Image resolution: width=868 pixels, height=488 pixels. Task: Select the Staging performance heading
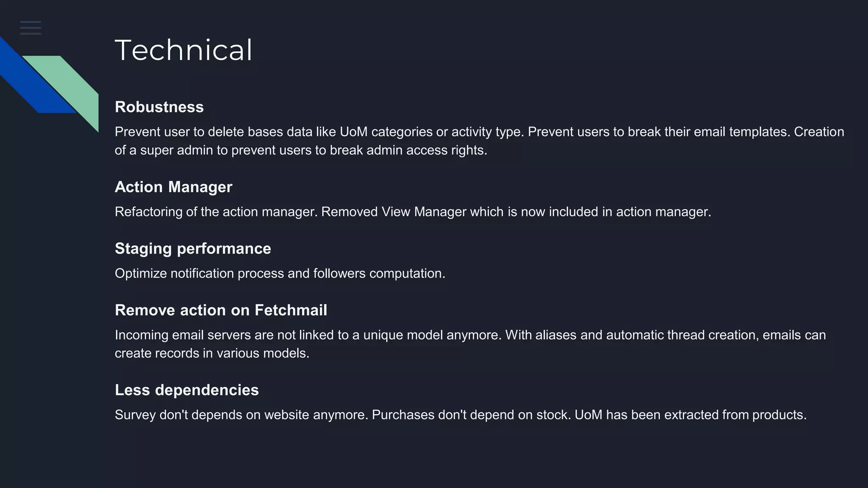pos(193,249)
